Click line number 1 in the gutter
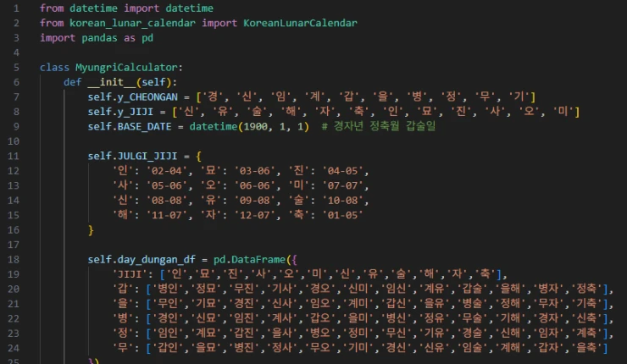This screenshot has width=627, height=364. pyautogui.click(x=16, y=8)
